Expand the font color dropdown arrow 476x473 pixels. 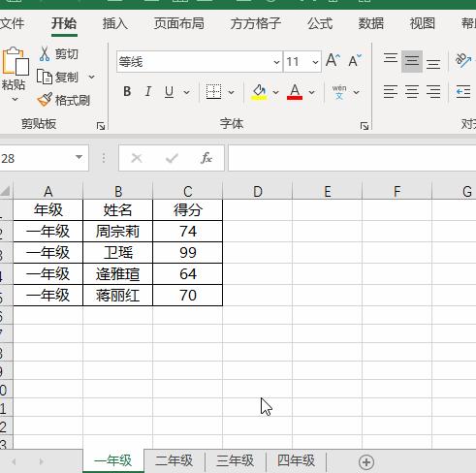tap(311, 92)
